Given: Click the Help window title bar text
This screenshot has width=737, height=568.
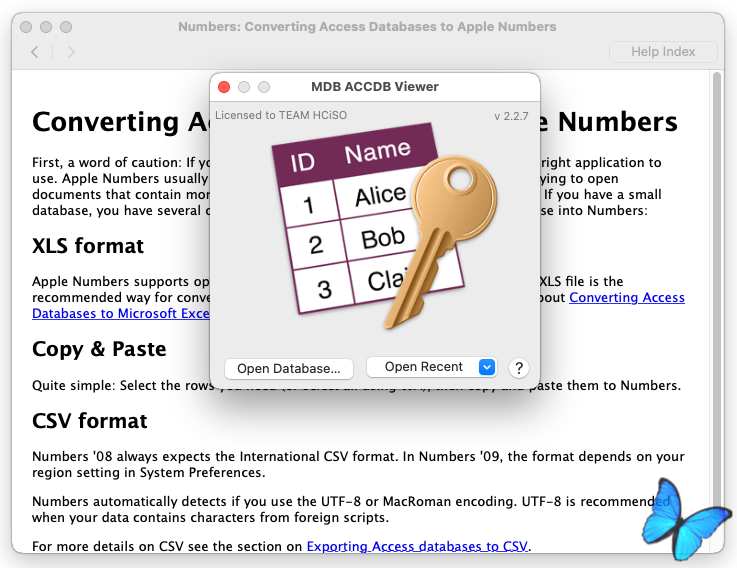Looking at the screenshot, I should point(367,27).
